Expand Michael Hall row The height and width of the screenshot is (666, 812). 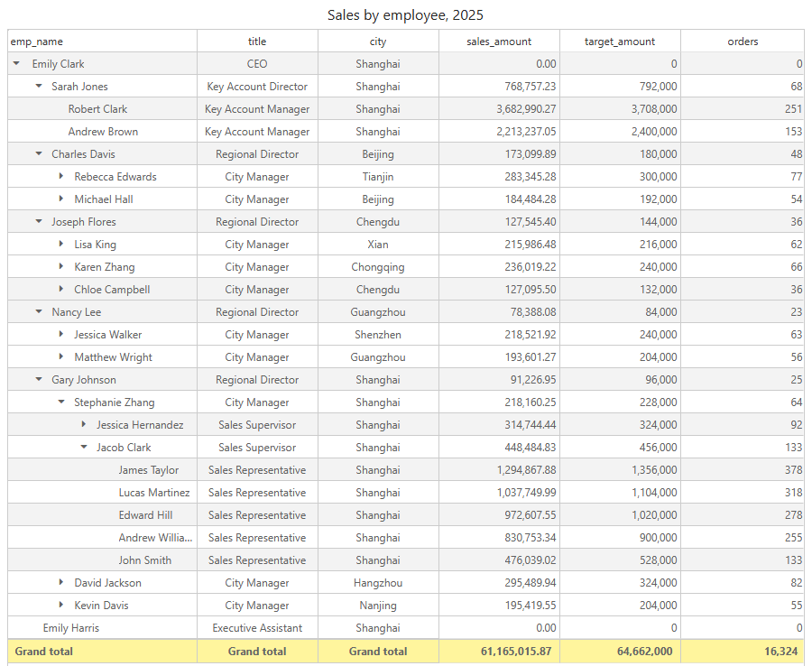pyautogui.click(x=61, y=199)
